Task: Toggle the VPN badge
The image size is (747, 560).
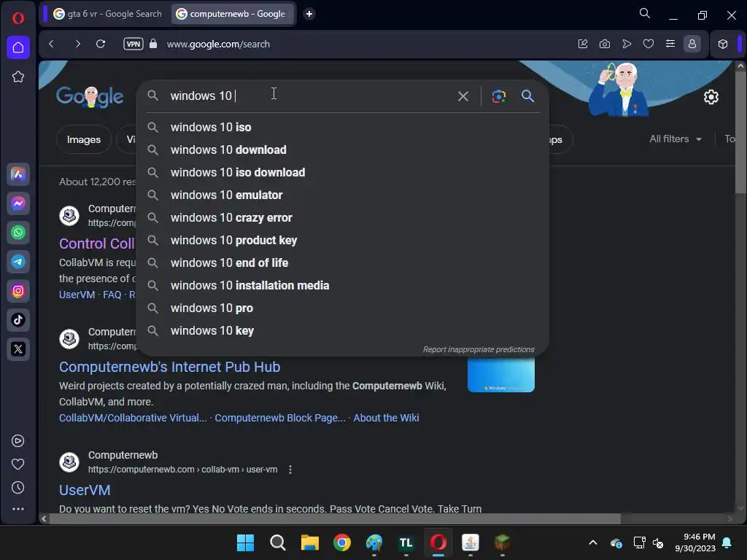Action: point(133,44)
